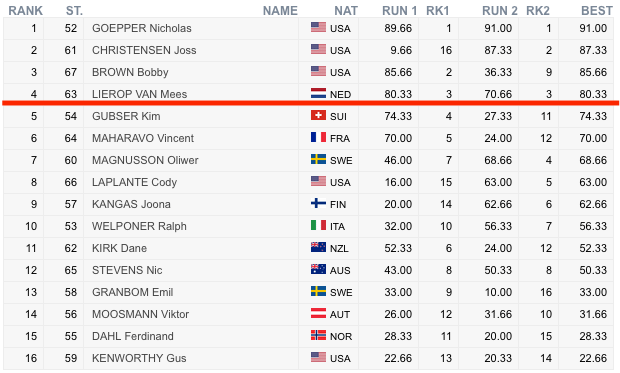Select the row for DAHL Ferdinand
Viewport: 620px width, 373px height.
pos(308,336)
